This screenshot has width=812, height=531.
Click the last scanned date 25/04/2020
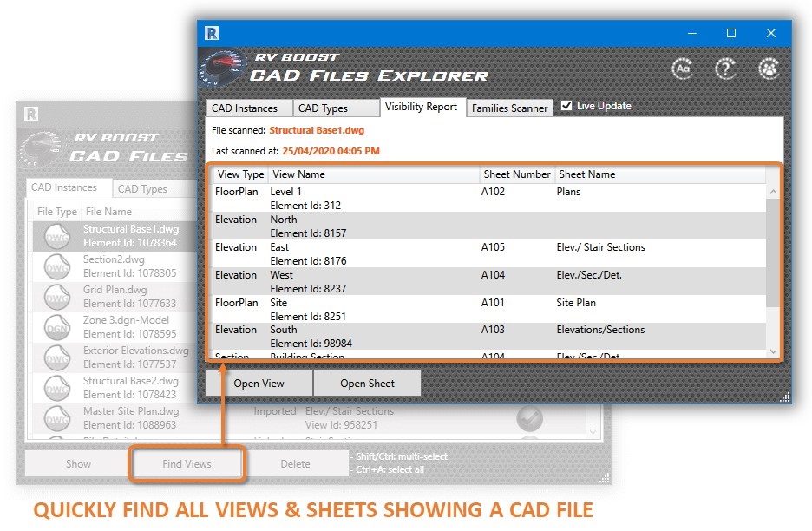(331, 151)
